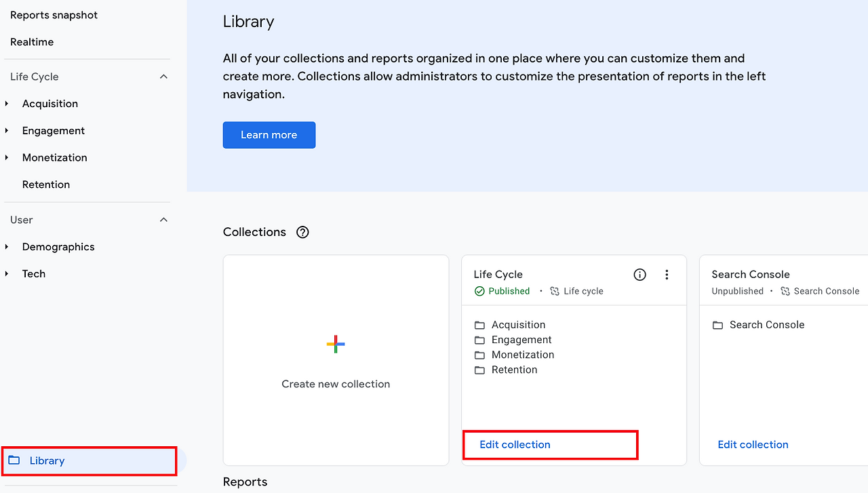Select Acquisition topic in Life Cycle card
868x493 pixels.
click(519, 325)
